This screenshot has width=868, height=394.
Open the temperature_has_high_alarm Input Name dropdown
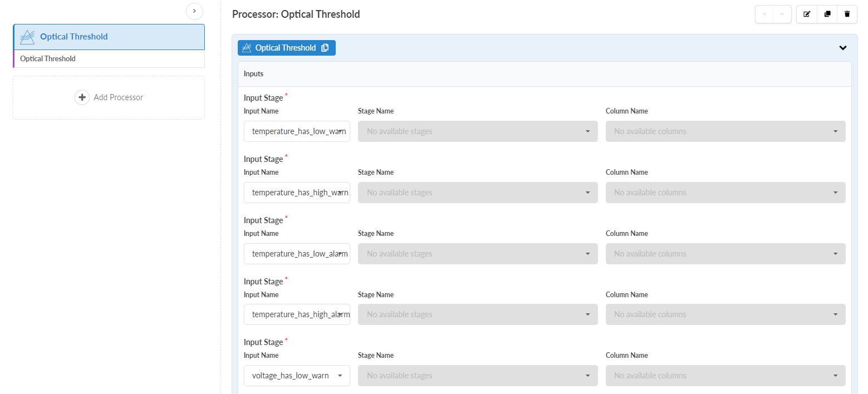297,314
